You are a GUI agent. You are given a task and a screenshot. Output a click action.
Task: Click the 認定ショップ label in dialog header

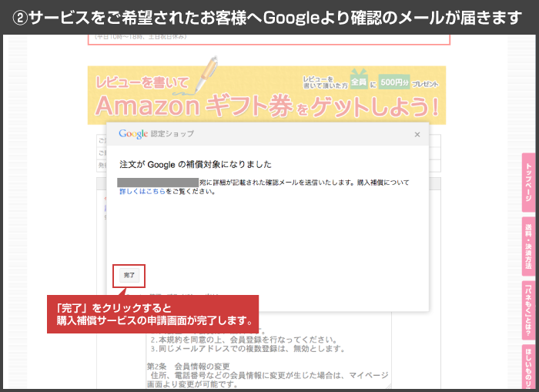click(172, 134)
